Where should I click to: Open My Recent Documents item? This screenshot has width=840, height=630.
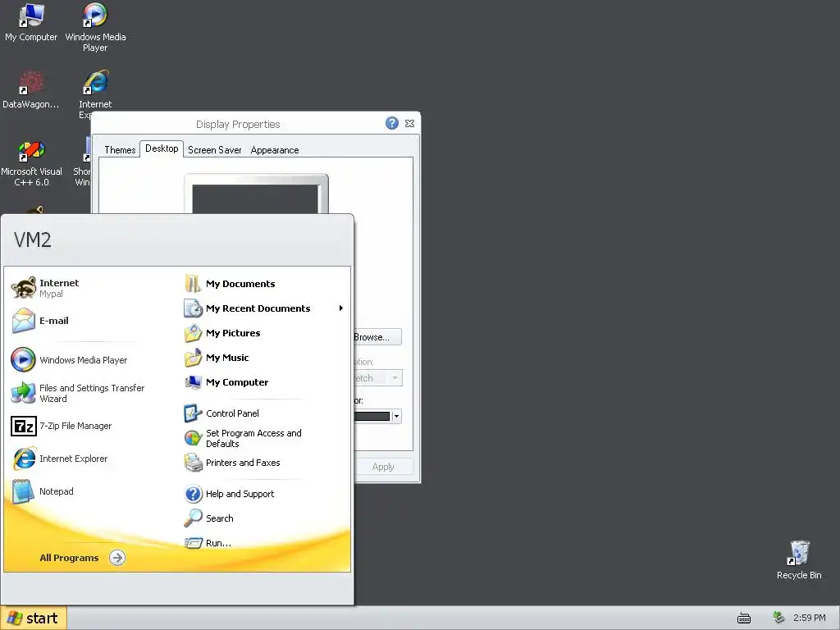point(265,308)
